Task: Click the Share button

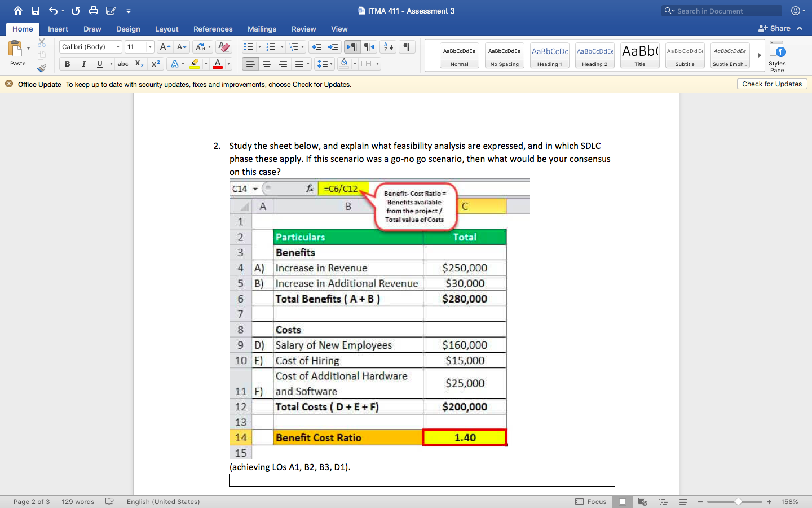Action: pos(775,28)
